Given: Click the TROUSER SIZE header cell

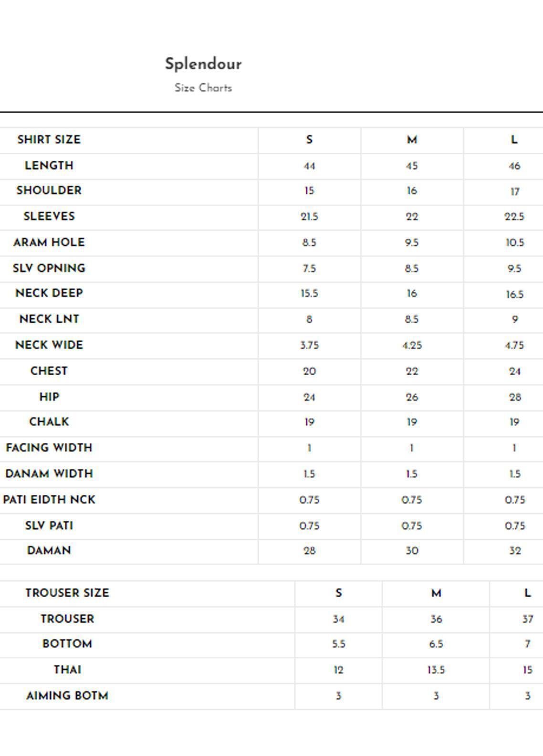Looking at the screenshot, I should [x=67, y=593].
